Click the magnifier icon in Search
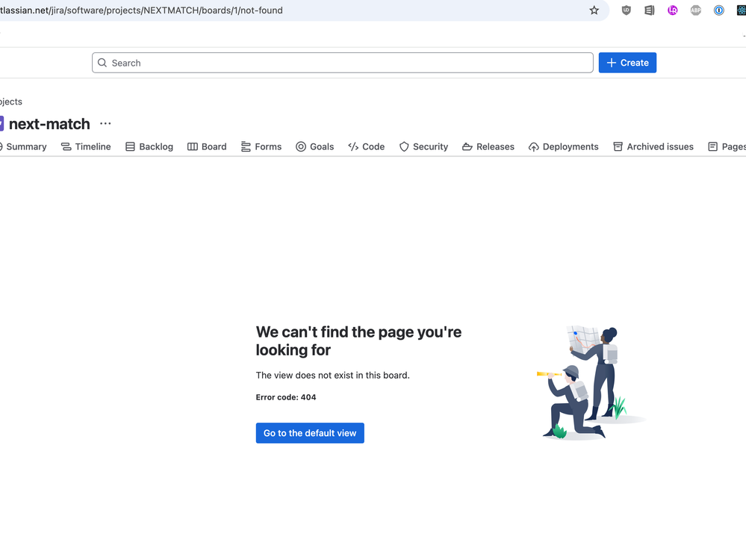746x560 pixels. [x=102, y=63]
